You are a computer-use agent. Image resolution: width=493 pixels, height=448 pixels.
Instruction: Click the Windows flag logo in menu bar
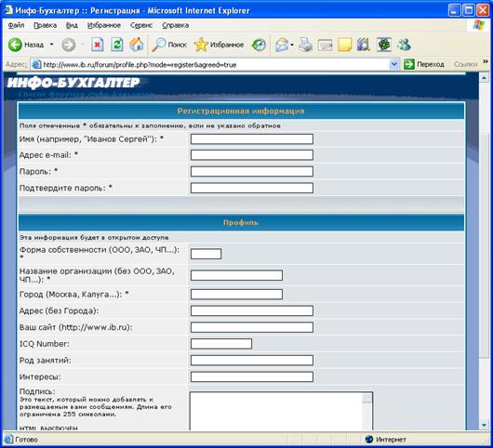pos(479,25)
